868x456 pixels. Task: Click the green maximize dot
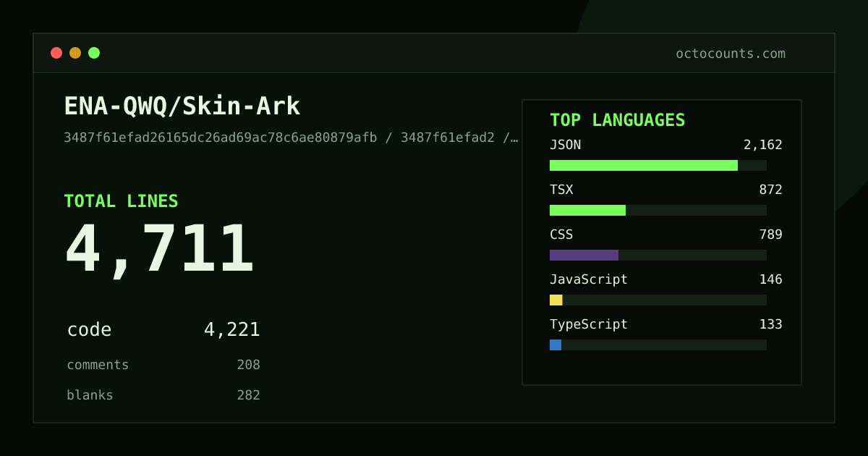[x=94, y=53]
